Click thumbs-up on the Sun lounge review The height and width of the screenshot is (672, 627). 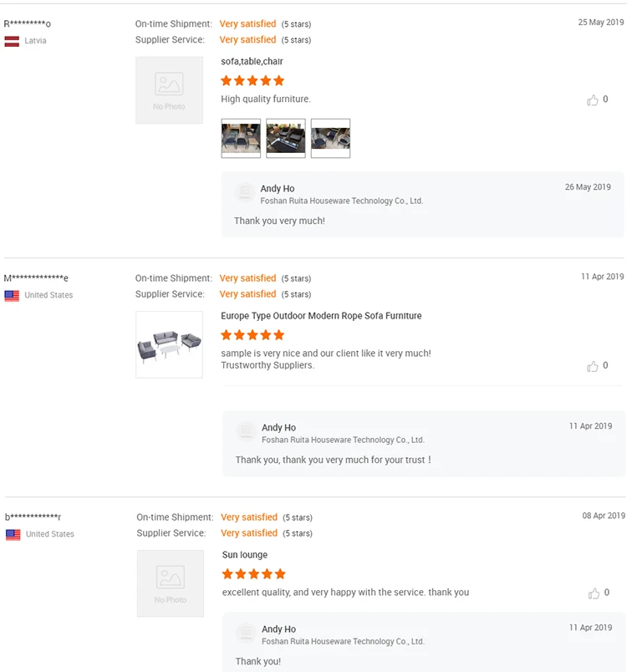pyautogui.click(x=594, y=593)
